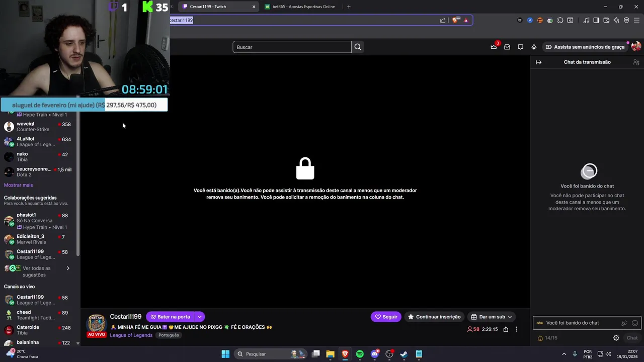Open chat settings gear
The height and width of the screenshot is (362, 644).
[x=616, y=338]
